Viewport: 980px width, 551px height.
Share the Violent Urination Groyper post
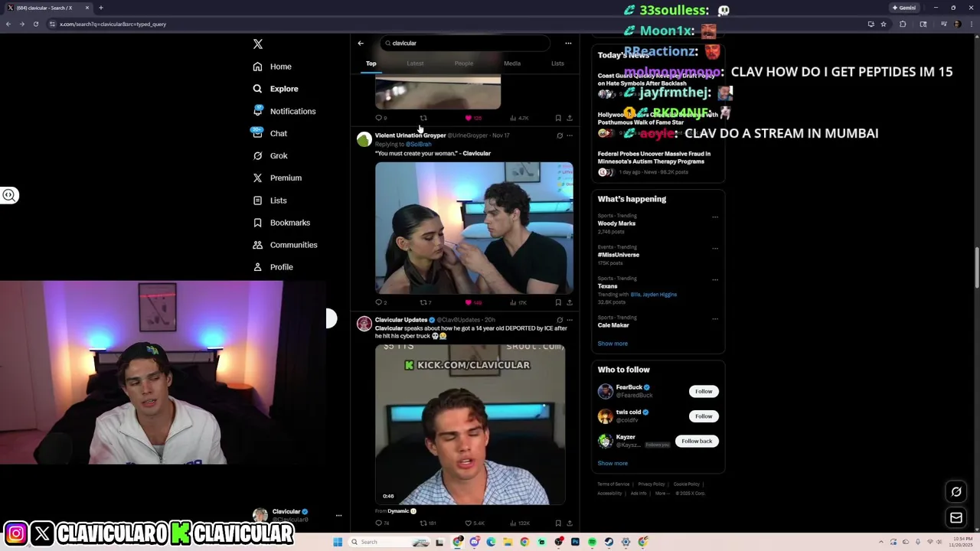569,302
